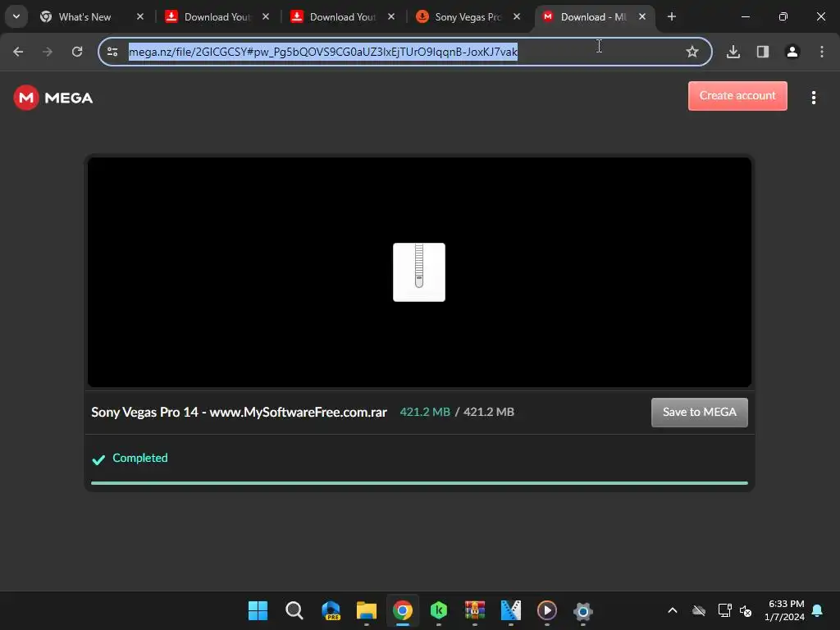Click the network display tray icon
The width and height of the screenshot is (840, 630).
[724, 610]
